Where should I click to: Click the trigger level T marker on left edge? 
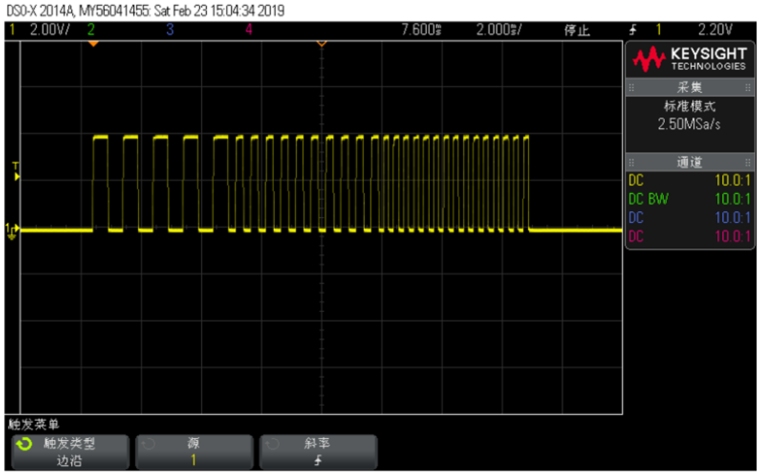click(14, 172)
